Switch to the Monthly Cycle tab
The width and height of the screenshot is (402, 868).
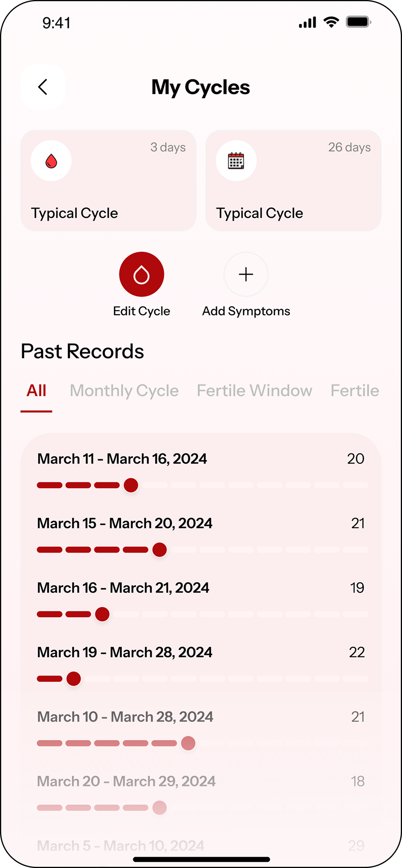click(124, 391)
